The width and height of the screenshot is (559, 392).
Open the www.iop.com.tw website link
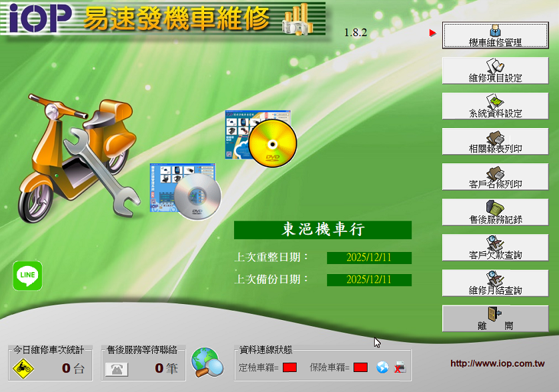(x=497, y=364)
